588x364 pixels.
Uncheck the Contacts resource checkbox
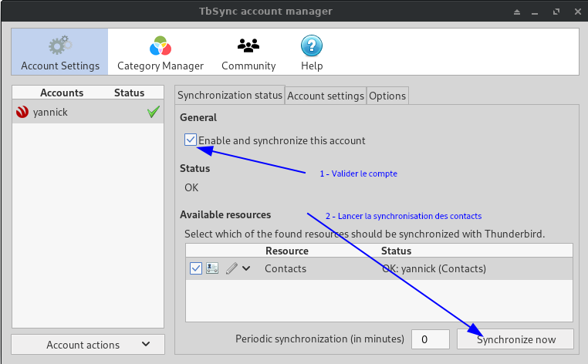coord(195,268)
